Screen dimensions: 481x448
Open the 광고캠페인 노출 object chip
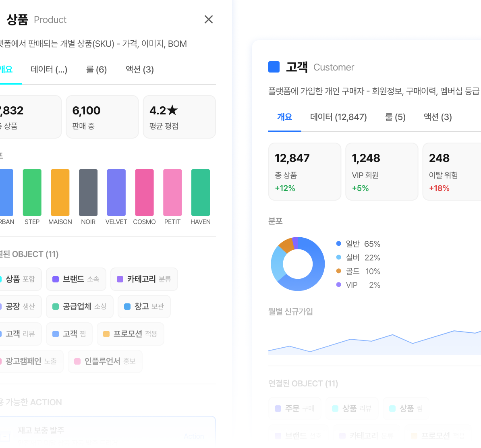(31, 361)
